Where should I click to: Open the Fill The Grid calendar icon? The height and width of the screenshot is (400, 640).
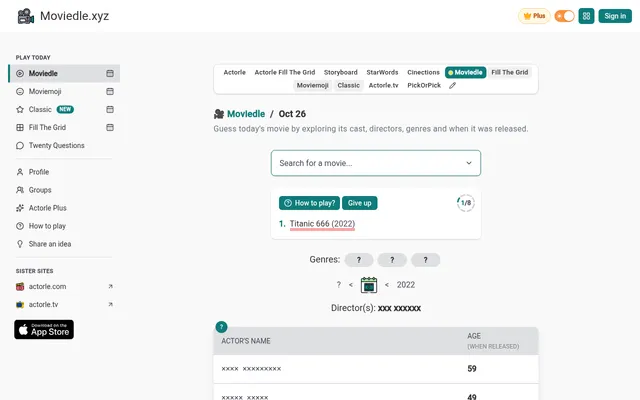point(110,127)
